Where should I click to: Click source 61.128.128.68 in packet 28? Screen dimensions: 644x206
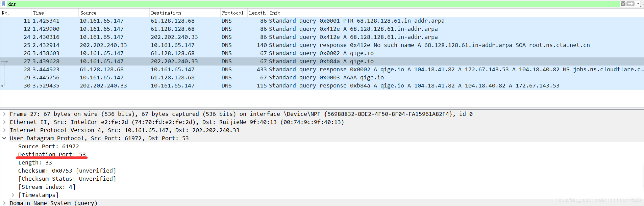[x=102, y=70]
